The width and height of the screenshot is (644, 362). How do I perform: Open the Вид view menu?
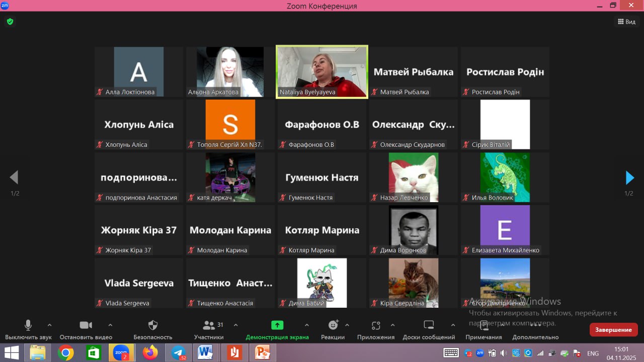[626, 22]
